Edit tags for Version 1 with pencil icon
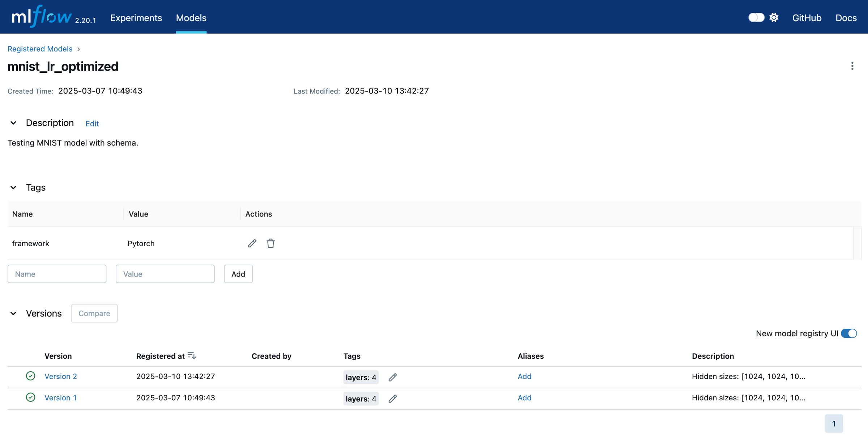This screenshot has height=438, width=868. (x=393, y=399)
